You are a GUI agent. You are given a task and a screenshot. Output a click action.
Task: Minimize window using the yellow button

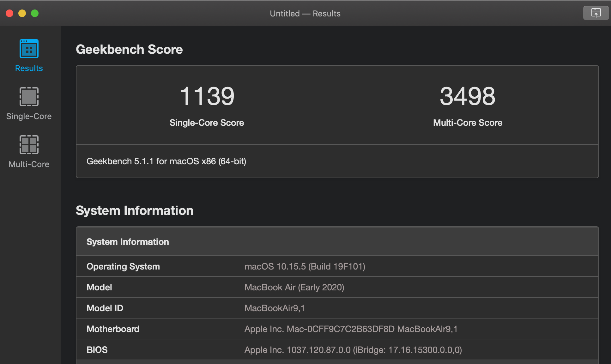tap(22, 13)
